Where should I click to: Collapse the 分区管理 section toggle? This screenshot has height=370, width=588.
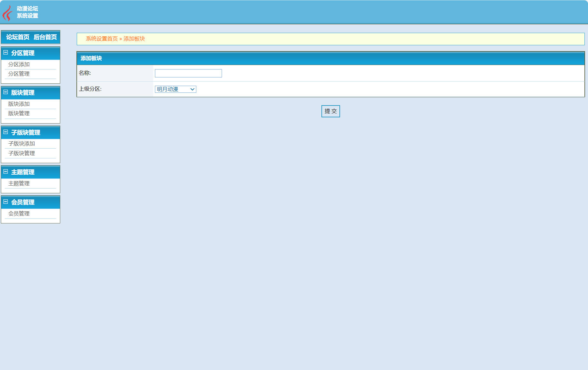pos(6,53)
